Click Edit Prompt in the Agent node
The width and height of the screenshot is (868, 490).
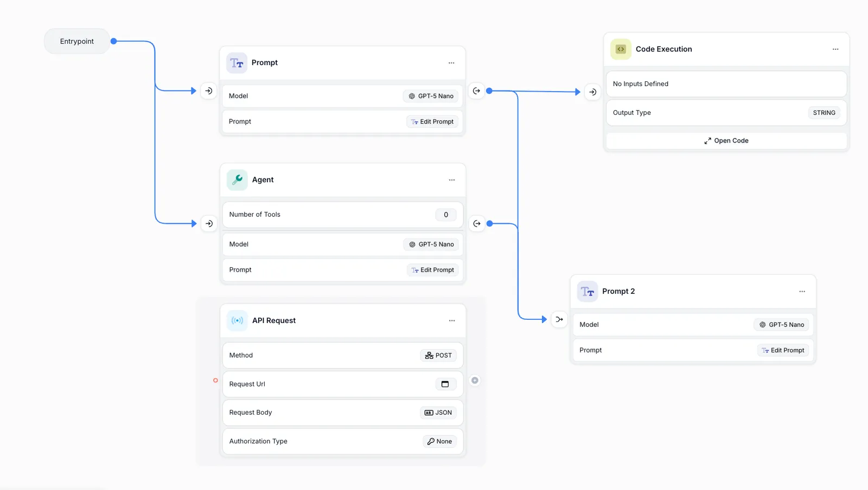click(433, 270)
